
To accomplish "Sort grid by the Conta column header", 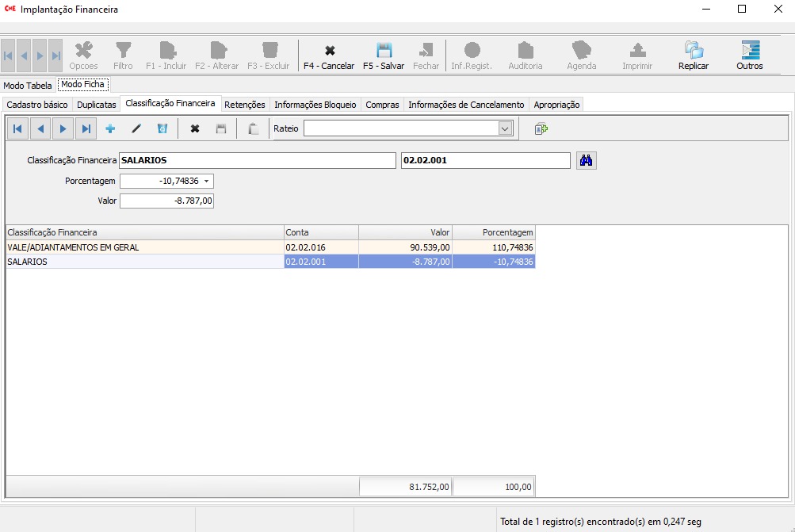I will tap(321, 232).
